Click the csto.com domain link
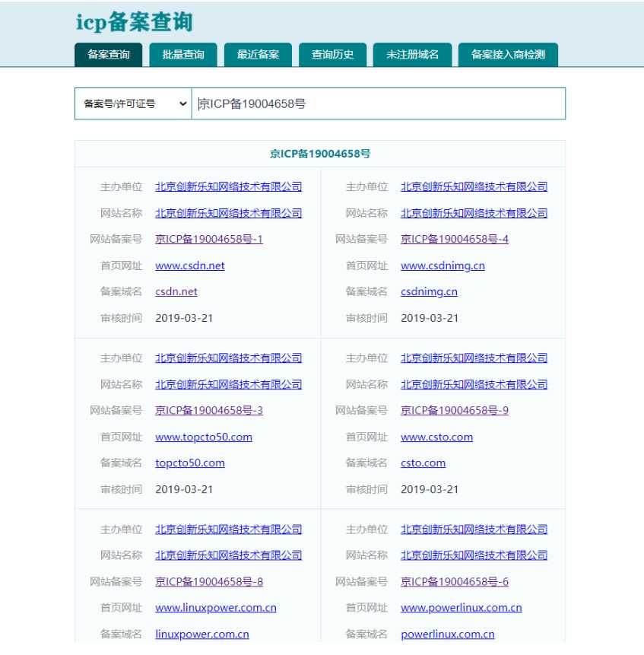 (x=423, y=463)
